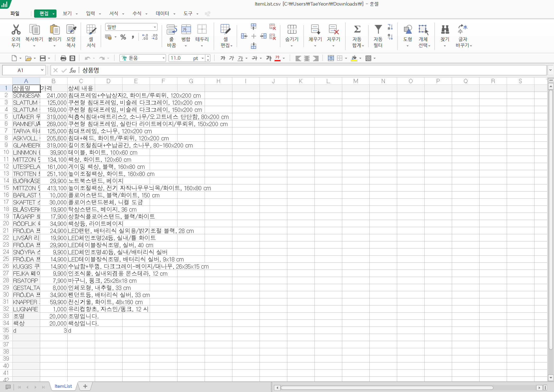Click the AutoFilter (자동 필터) funnel icon
Viewport: 554px width, 392px height.
(378, 30)
